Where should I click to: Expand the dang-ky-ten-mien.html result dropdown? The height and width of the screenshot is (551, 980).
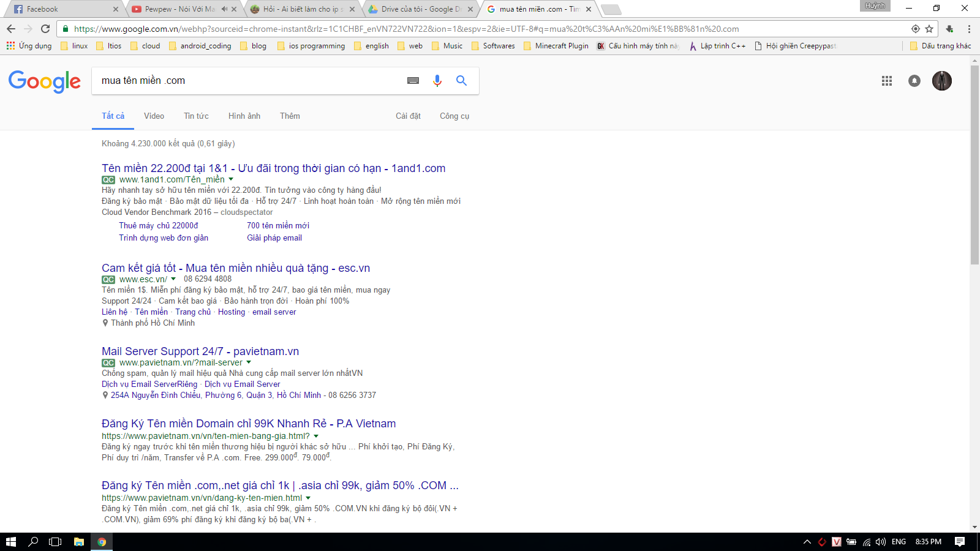(308, 498)
